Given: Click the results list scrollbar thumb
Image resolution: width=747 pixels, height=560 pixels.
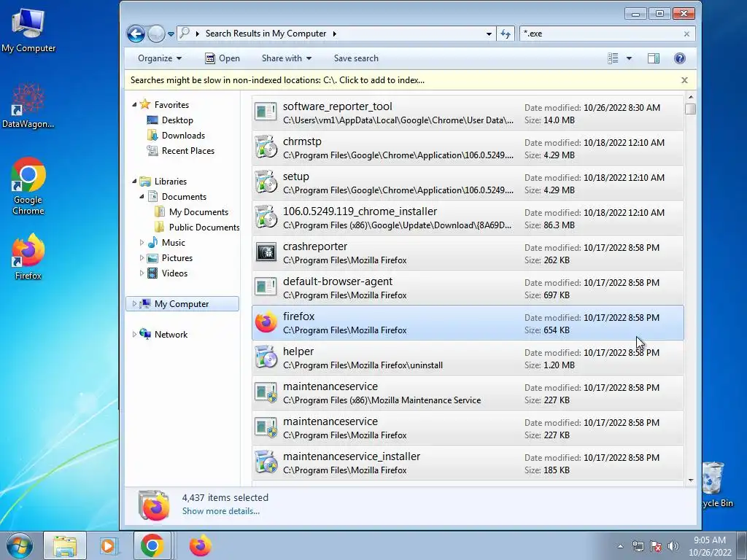Looking at the screenshot, I should [x=691, y=109].
